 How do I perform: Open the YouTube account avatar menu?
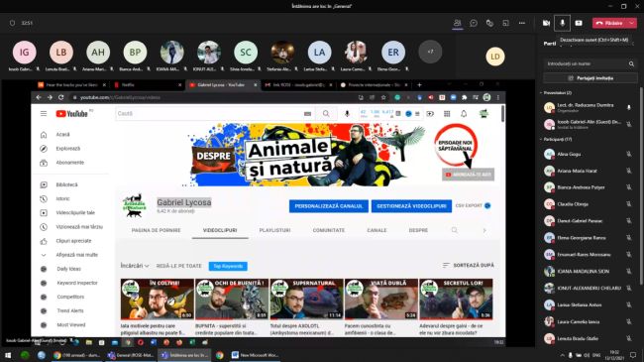point(483,113)
